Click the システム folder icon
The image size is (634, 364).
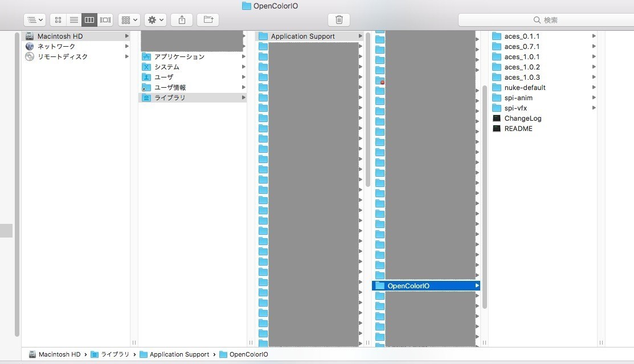pyautogui.click(x=146, y=67)
